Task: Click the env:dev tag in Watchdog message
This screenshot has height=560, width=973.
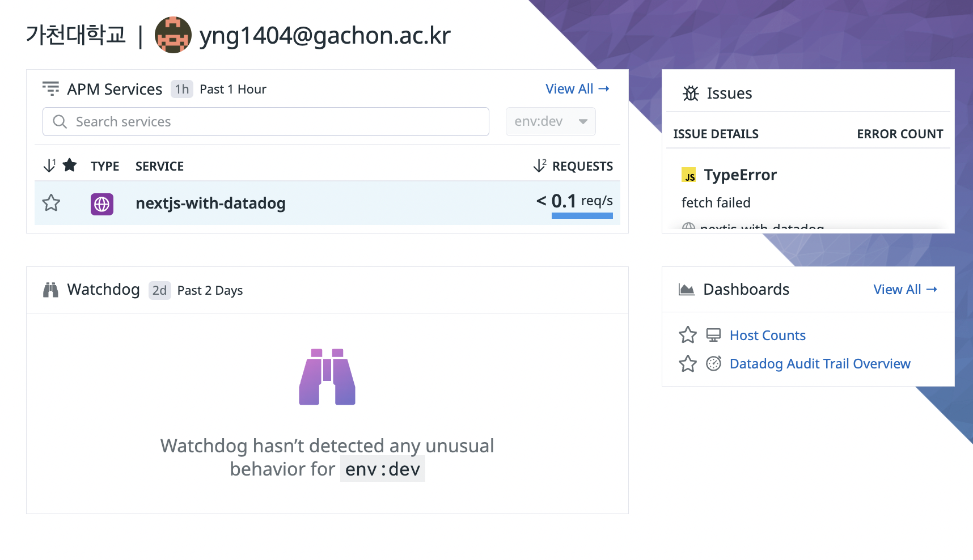Action: coord(383,469)
